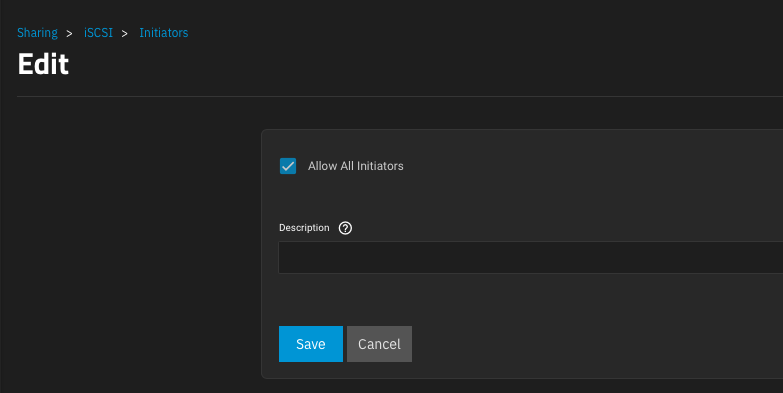
Task: Click the separator arrow after iSCSI
Action: (x=125, y=33)
